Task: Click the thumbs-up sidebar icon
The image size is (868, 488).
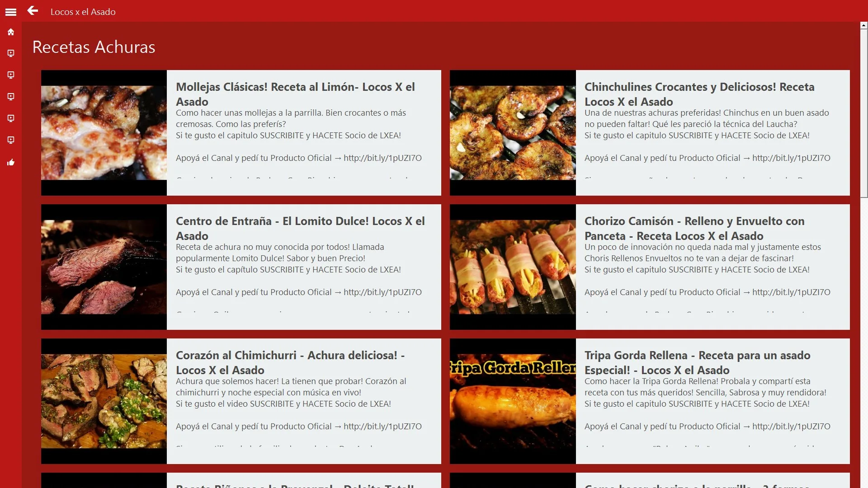Action: click(11, 162)
